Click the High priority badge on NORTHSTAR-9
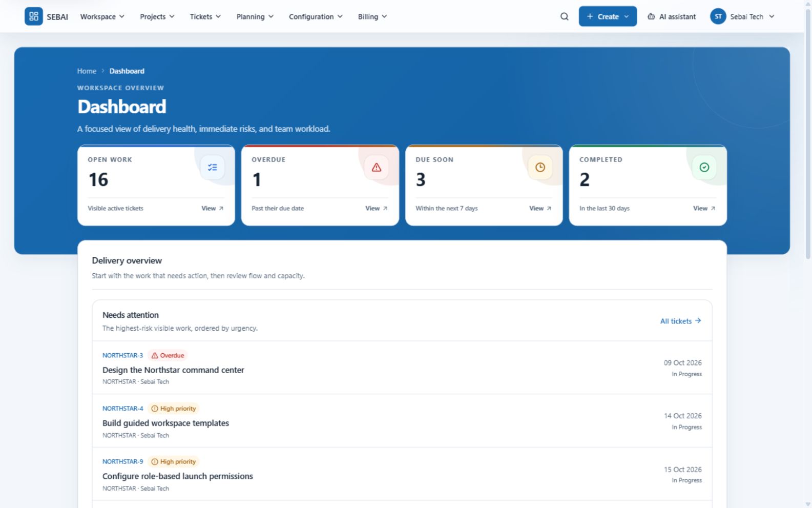This screenshot has height=508, width=812. click(x=174, y=461)
